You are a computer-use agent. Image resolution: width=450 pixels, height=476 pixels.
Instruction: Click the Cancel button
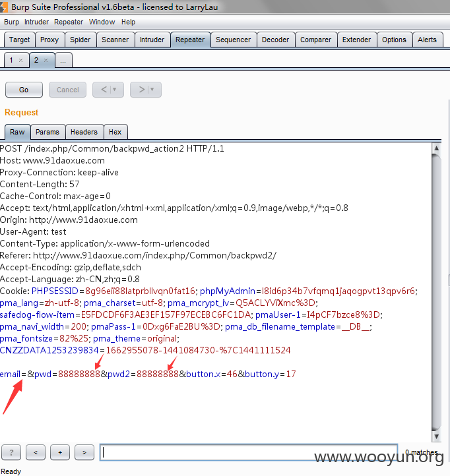67,90
